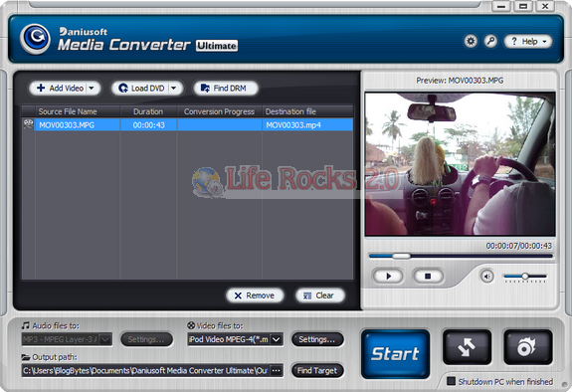
Task: Expand the Add Video dropdown arrow
Action: coord(92,88)
